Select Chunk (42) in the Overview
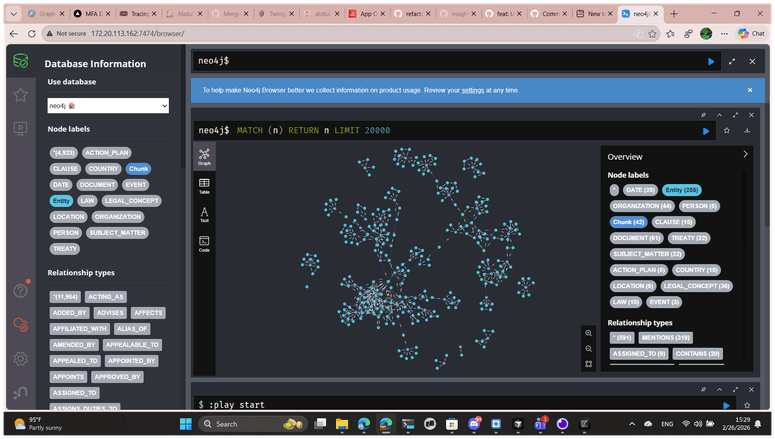775x439 pixels. pos(628,222)
